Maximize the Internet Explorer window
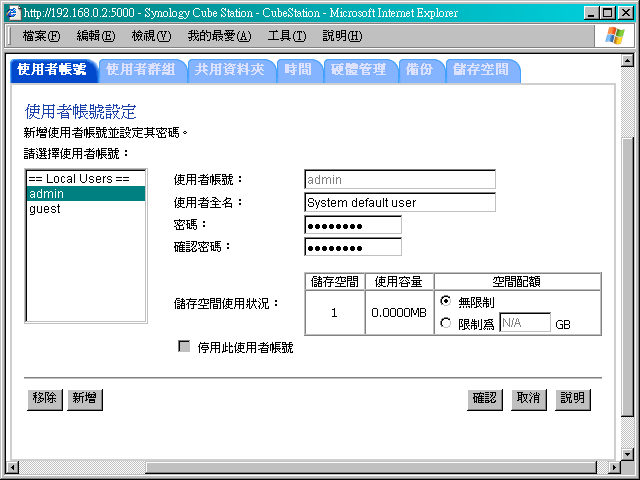The width and height of the screenshot is (640, 480). tap(608, 13)
